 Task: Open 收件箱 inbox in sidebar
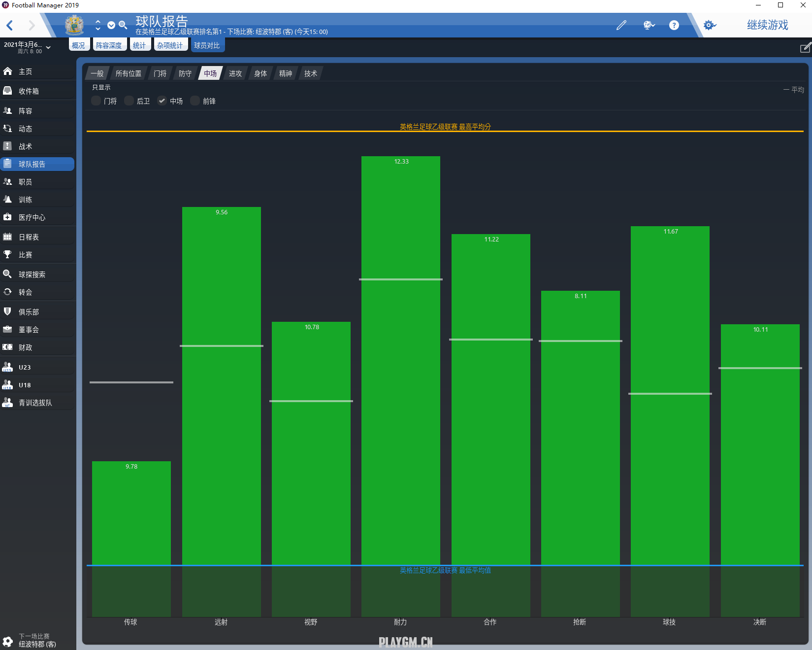click(37, 91)
